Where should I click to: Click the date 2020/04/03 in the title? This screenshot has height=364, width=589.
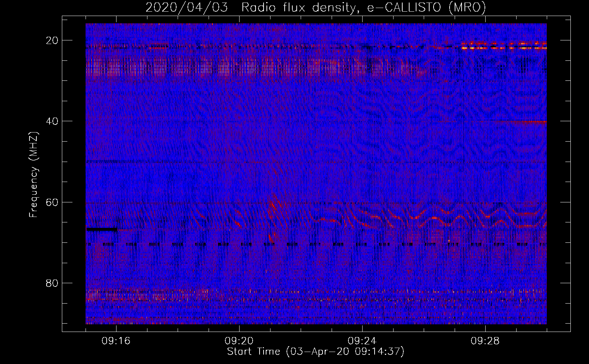pyautogui.click(x=187, y=8)
